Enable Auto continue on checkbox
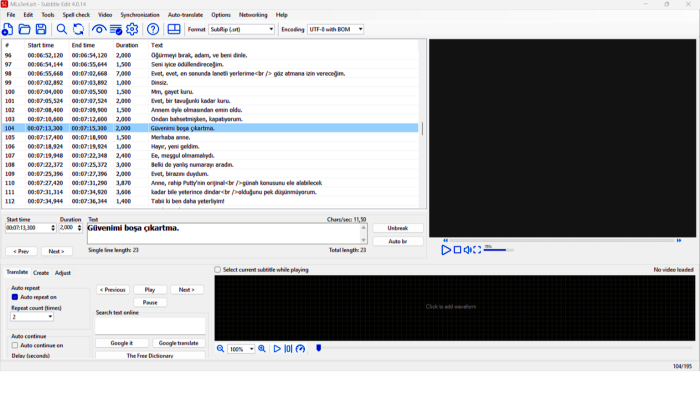 pyautogui.click(x=15, y=345)
